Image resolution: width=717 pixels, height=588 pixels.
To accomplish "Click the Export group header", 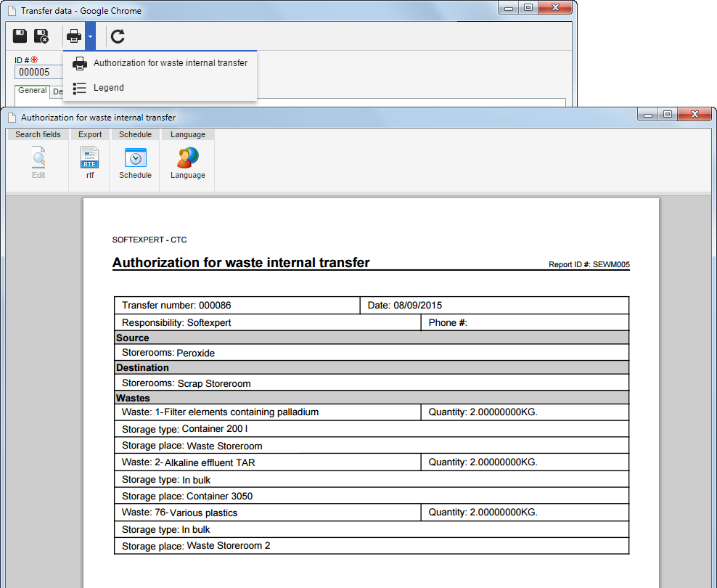I will click(90, 134).
